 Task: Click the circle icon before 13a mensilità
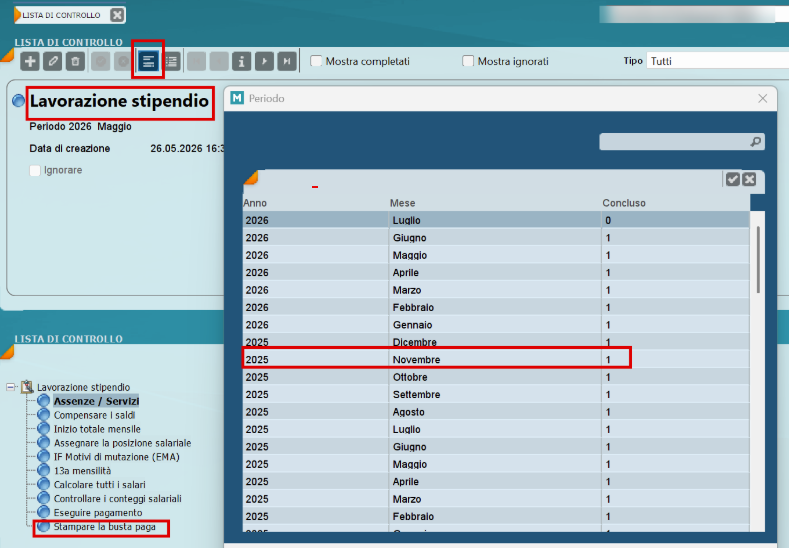44,470
